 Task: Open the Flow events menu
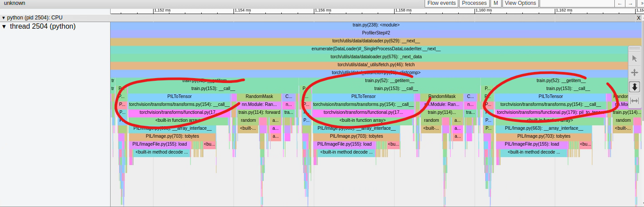[441, 3]
